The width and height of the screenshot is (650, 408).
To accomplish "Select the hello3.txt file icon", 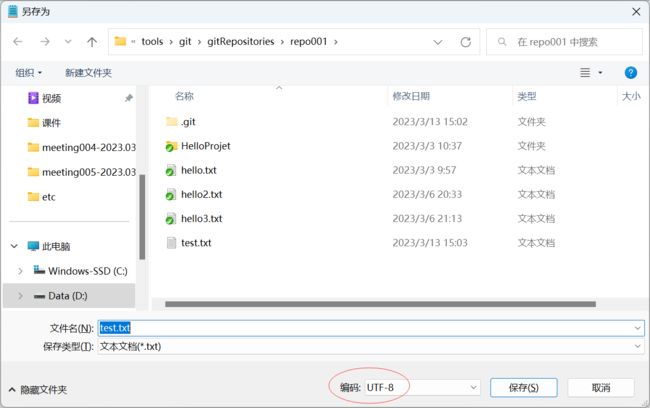I will tap(171, 219).
